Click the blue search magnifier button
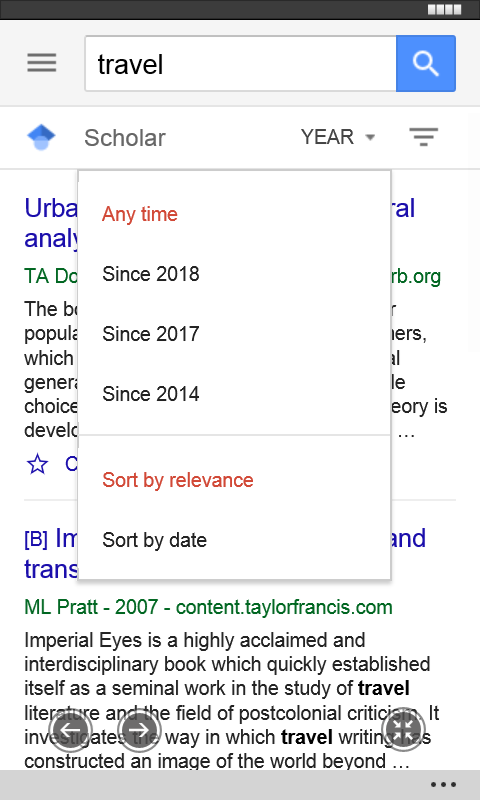This screenshot has width=480, height=800. [x=425, y=64]
